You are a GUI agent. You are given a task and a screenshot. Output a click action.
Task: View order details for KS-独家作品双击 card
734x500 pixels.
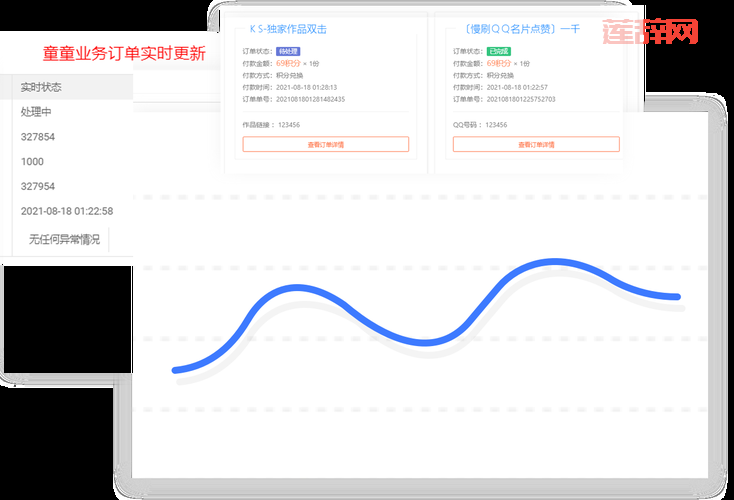(x=325, y=144)
